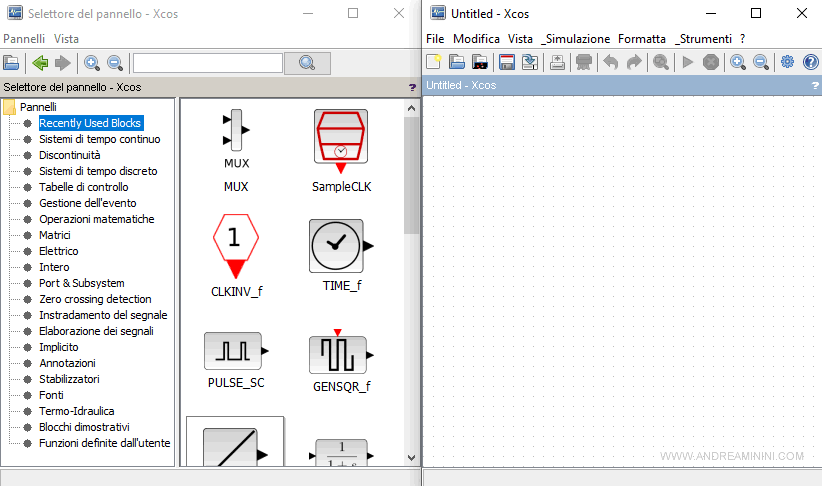Select Elettrico palette
Viewport: 822px width, 486px height.
click(58, 251)
